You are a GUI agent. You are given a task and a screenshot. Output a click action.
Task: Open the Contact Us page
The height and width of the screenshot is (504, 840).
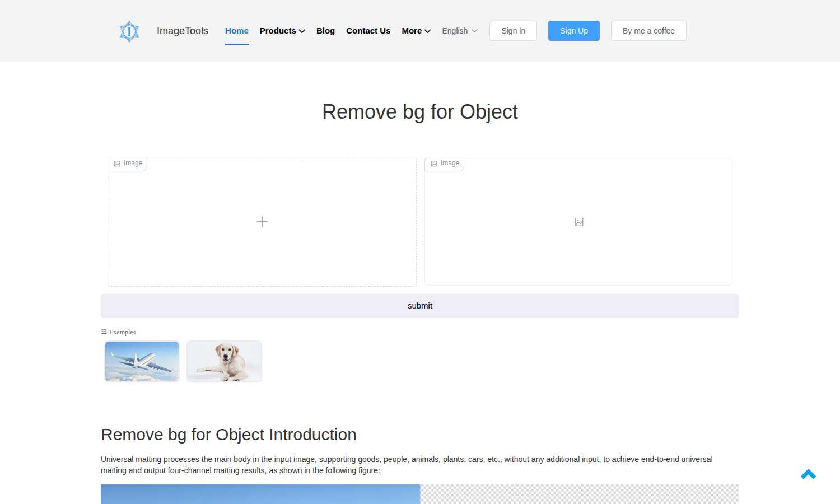coord(368,31)
